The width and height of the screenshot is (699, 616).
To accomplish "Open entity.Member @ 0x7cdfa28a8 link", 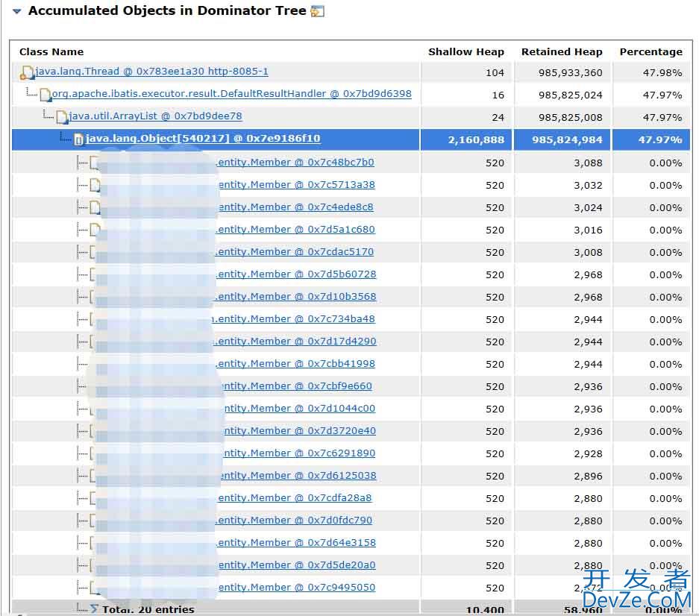I will 295,497.
